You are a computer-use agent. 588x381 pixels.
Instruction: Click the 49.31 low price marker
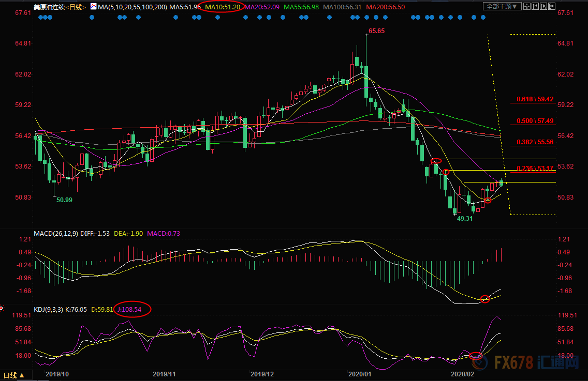(x=465, y=219)
